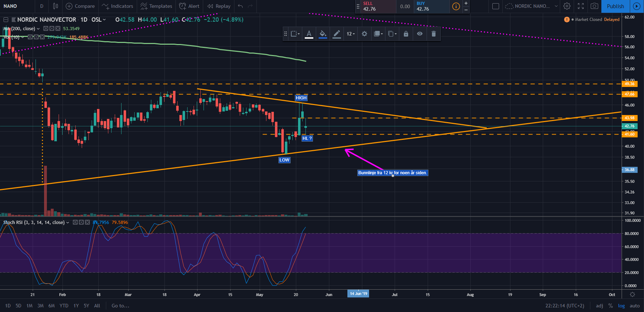
Task: Pick background fill color bucket
Action: [x=323, y=34]
